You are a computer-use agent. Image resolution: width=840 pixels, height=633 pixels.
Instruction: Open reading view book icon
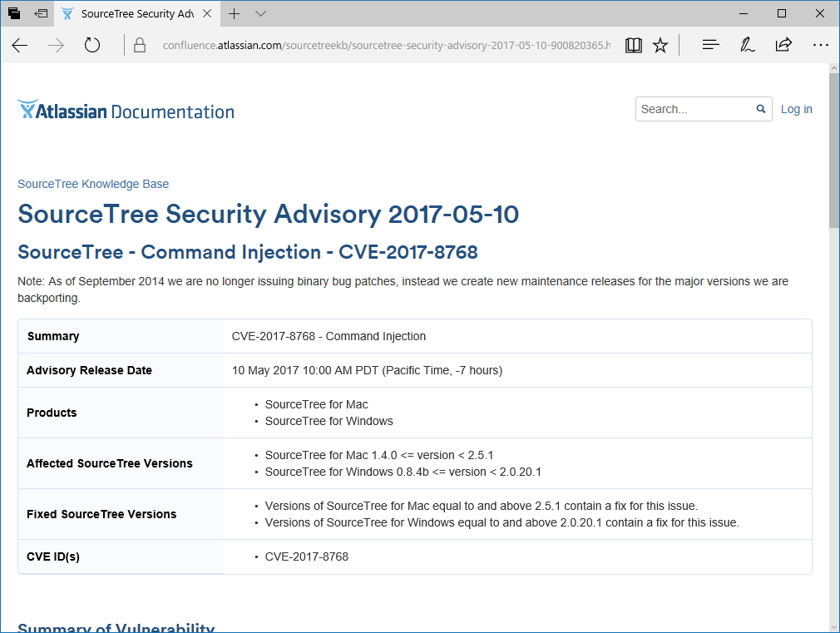[x=633, y=46]
